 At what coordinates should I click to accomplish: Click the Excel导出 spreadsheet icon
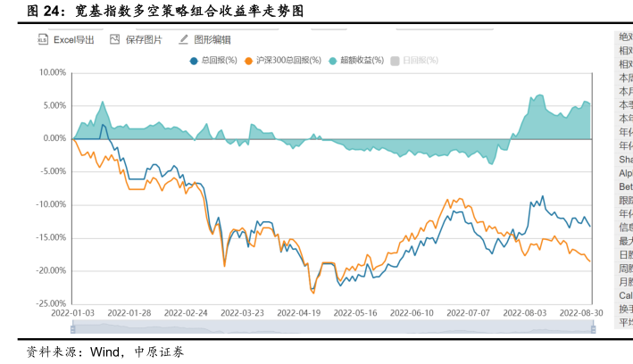(x=43, y=40)
